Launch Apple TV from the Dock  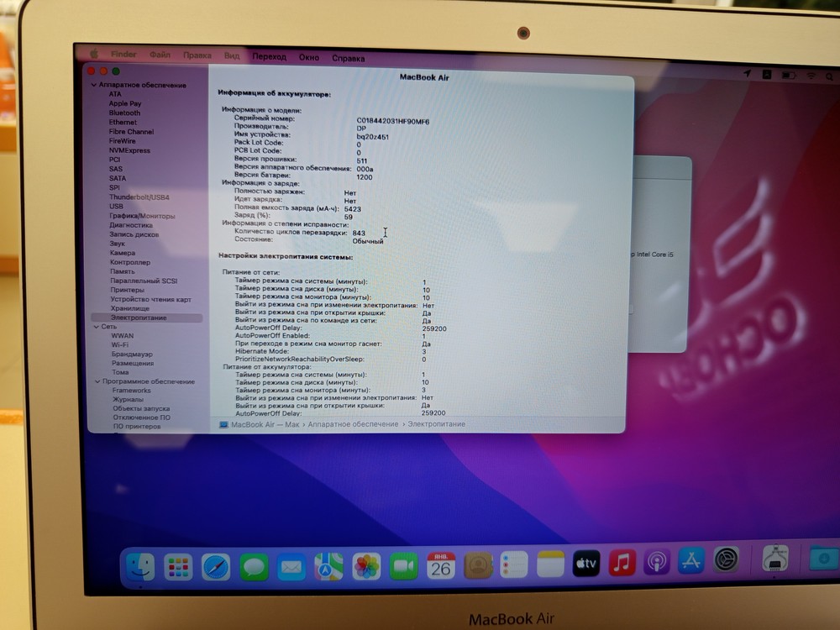coord(586,563)
